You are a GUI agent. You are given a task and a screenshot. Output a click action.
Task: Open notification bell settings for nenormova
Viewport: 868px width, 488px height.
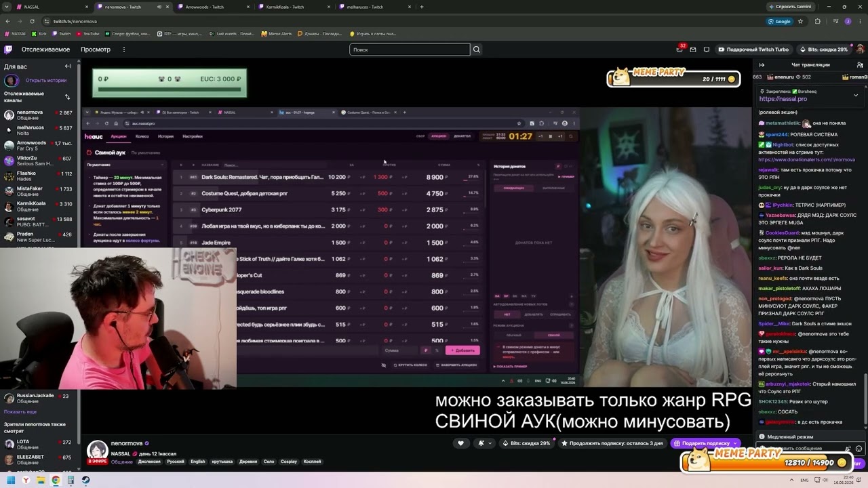[484, 443]
